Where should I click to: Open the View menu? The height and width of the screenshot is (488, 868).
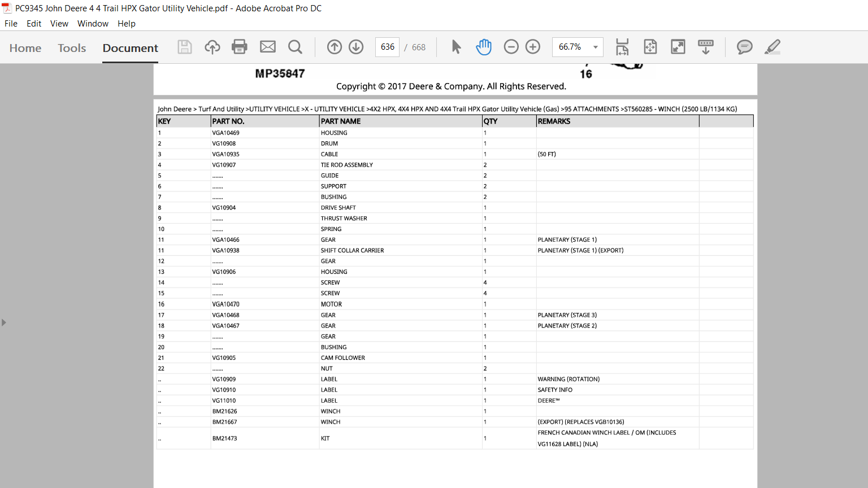(x=59, y=24)
